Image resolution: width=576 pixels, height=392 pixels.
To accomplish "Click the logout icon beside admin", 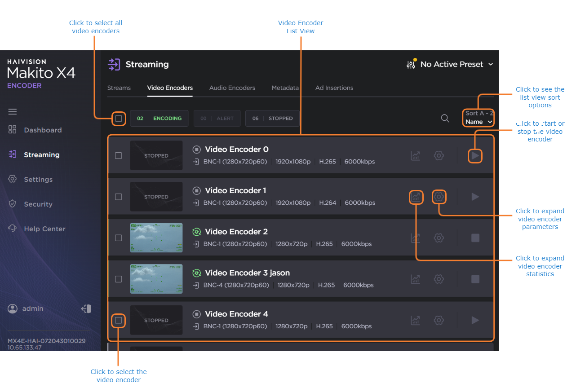I will [86, 309].
